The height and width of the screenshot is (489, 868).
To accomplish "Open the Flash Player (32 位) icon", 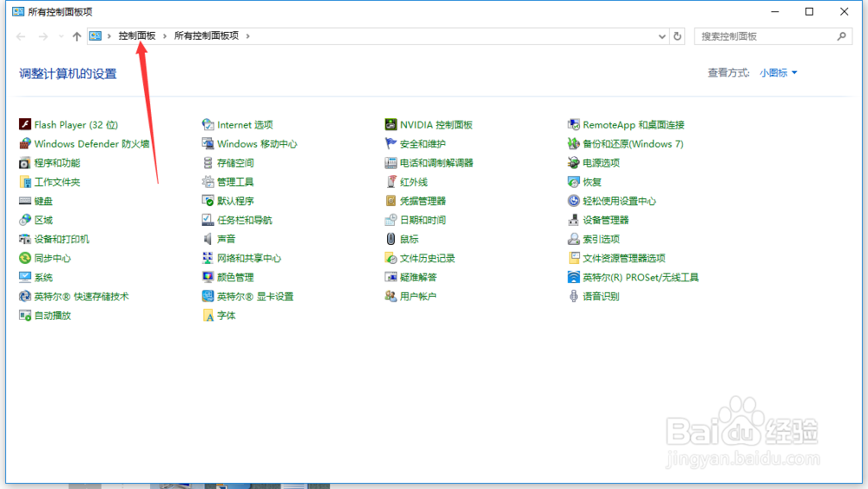I will (25, 124).
